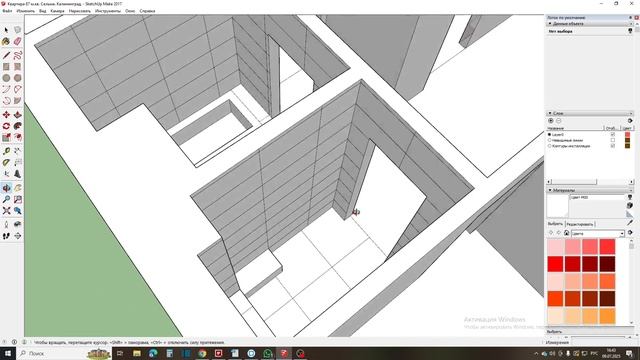Open the Windows Start menu
Screen dimensions: 640x360
point(8,353)
